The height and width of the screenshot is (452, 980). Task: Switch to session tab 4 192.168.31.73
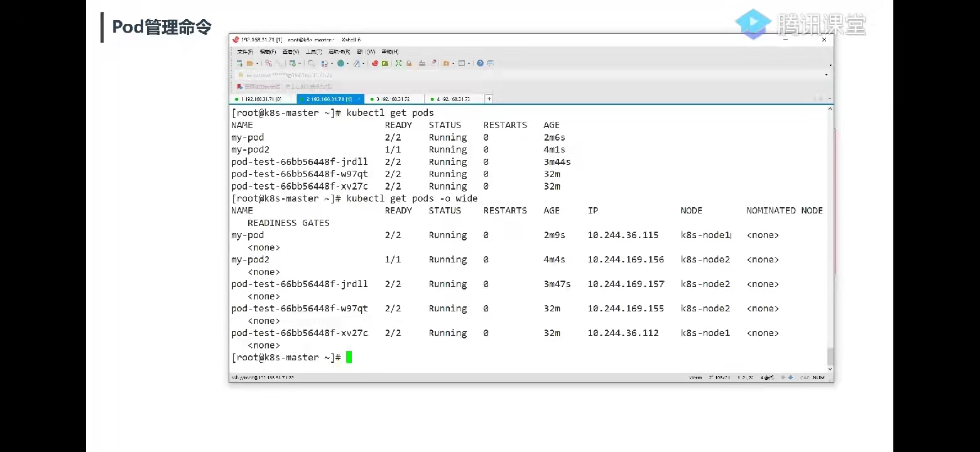[x=455, y=99]
